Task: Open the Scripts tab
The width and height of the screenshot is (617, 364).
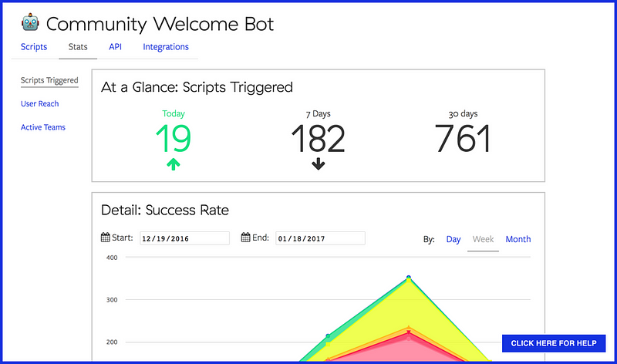Action: [x=34, y=47]
